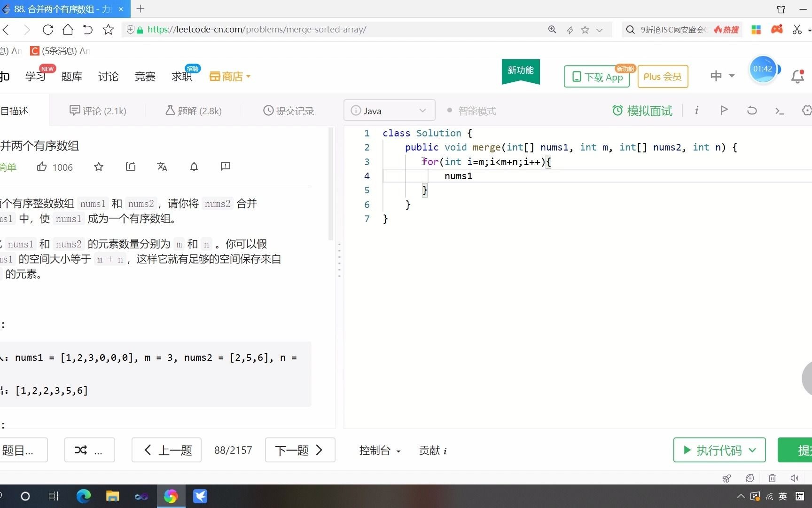Viewport: 812px width, 508px height.
Task: Click the browser forward arrow
Action: (x=27, y=30)
